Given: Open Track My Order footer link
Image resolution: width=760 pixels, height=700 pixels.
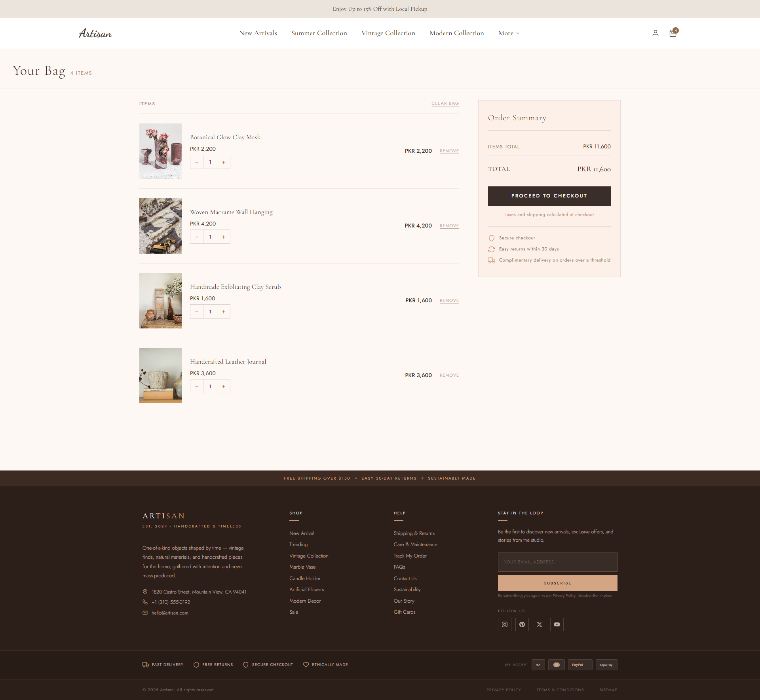Looking at the screenshot, I should click(x=410, y=556).
